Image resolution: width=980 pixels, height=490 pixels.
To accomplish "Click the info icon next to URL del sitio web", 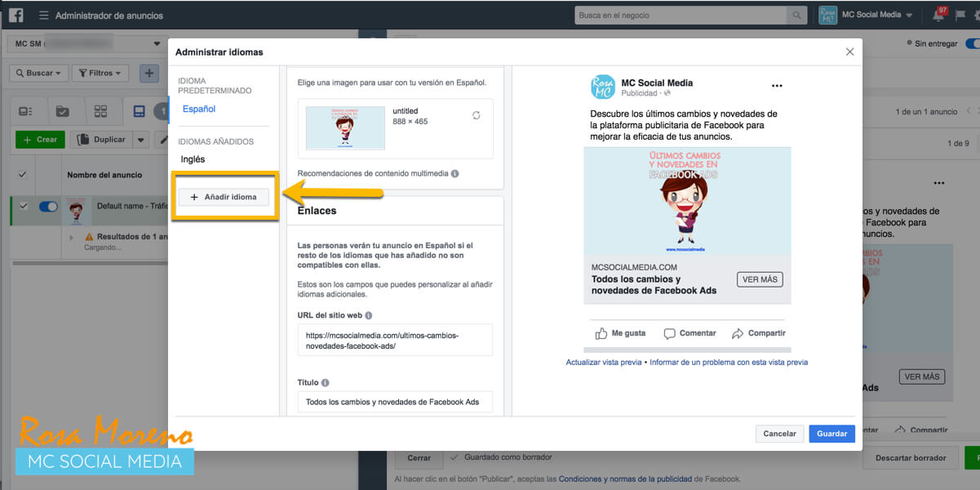I will [x=369, y=315].
